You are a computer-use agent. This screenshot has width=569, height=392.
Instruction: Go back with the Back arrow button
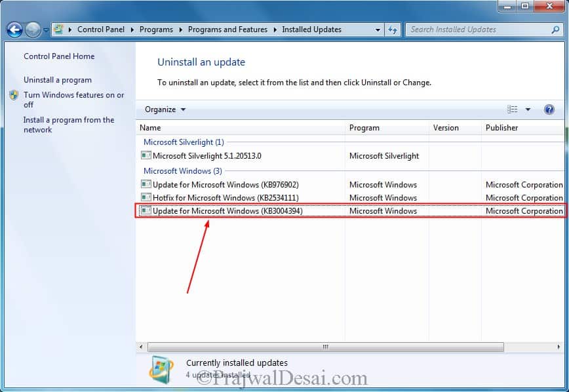(14, 29)
